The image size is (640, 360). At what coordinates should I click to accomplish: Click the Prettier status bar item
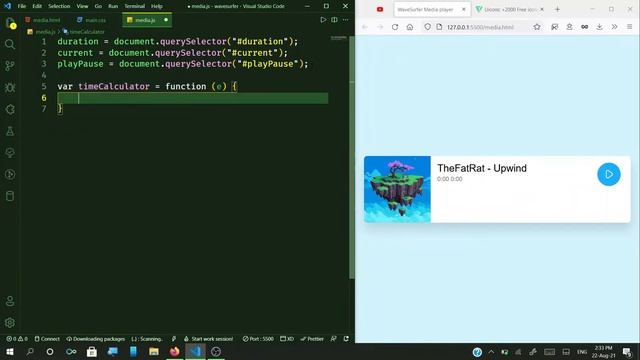(x=312, y=339)
